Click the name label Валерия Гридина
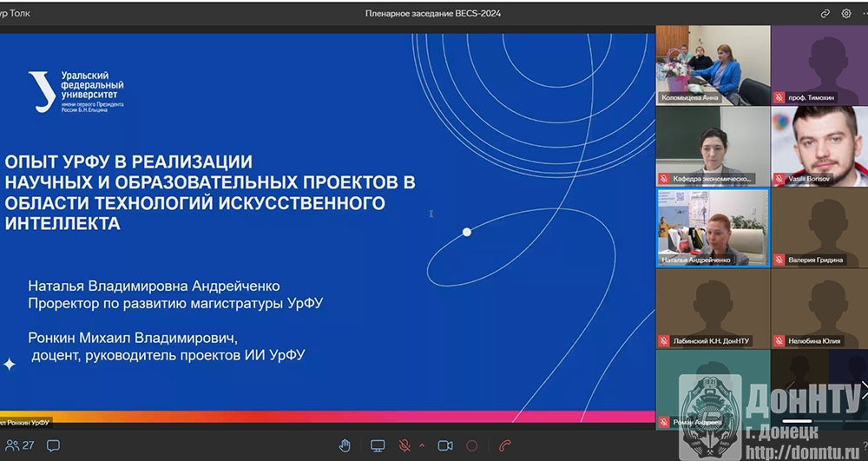The image size is (868, 461). pos(815,260)
